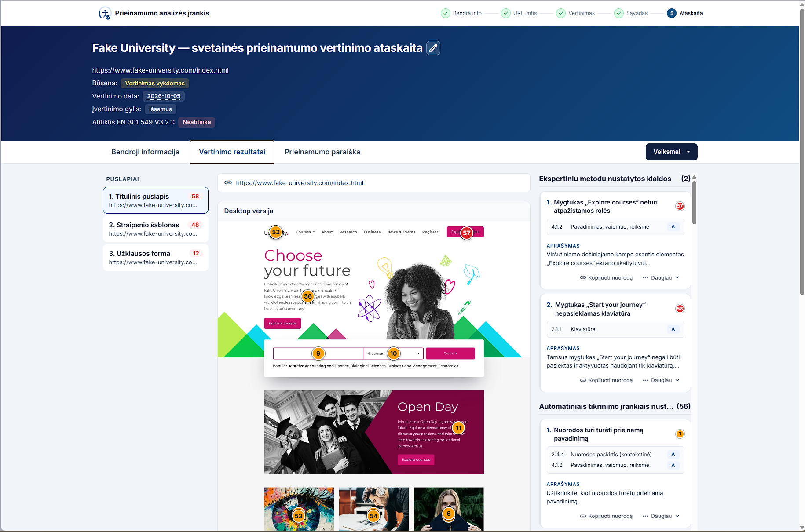The height and width of the screenshot is (532, 805).
Task: Go to the Bendra info step
Action: click(x=461, y=13)
